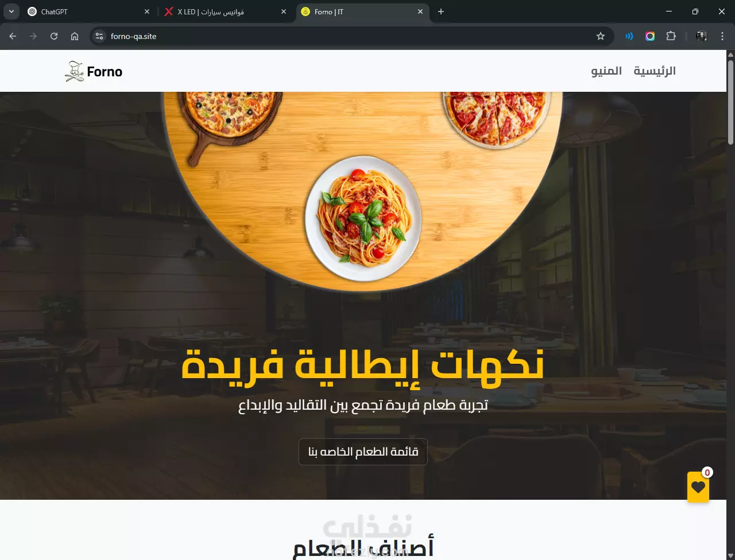Open Chrome's three-dot menu
This screenshot has height=560, width=735.
point(722,36)
